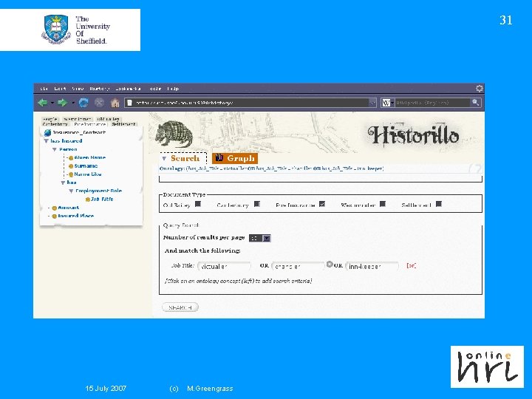Click the inn-keeper job title field
Screen dimensions: 532x399
click(372, 266)
